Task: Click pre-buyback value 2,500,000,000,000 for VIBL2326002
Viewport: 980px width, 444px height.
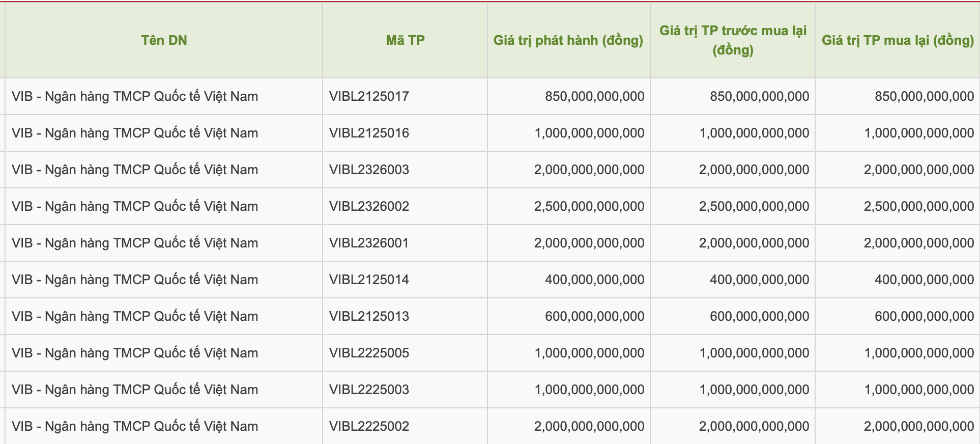Action: point(754,206)
